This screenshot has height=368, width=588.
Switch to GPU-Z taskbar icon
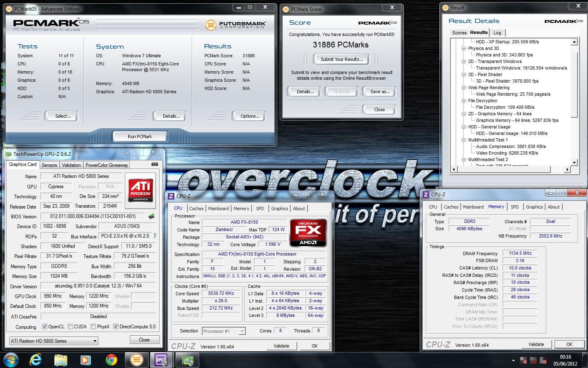tap(187, 360)
